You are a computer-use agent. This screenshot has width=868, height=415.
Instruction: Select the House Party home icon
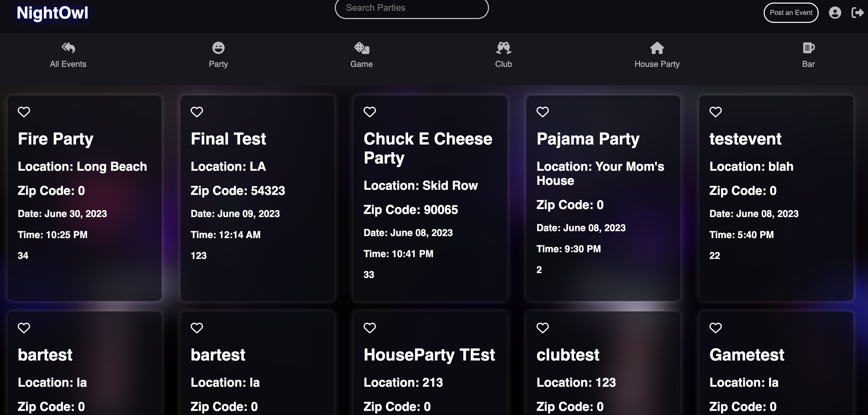tap(657, 48)
